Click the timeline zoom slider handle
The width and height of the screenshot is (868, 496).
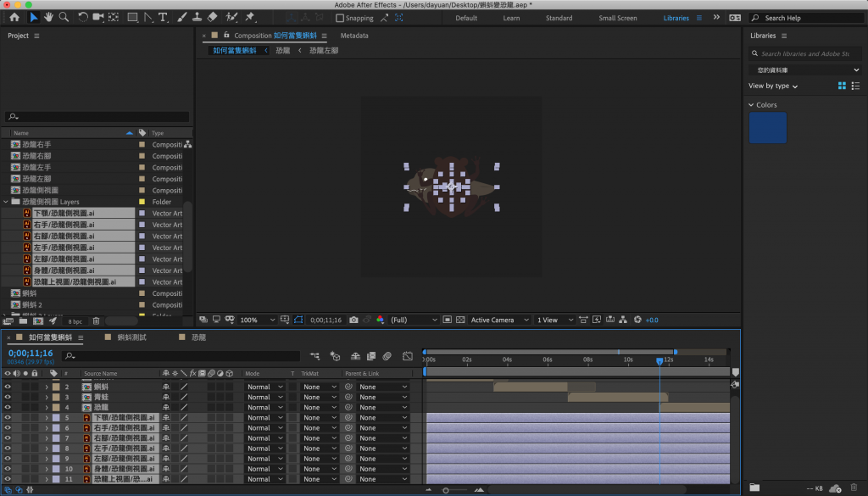point(446,490)
